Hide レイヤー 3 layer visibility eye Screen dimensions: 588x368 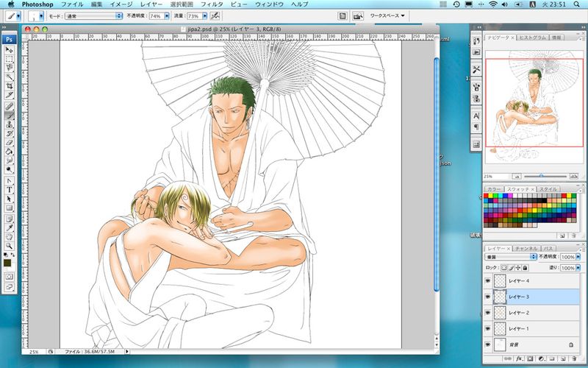tap(488, 297)
